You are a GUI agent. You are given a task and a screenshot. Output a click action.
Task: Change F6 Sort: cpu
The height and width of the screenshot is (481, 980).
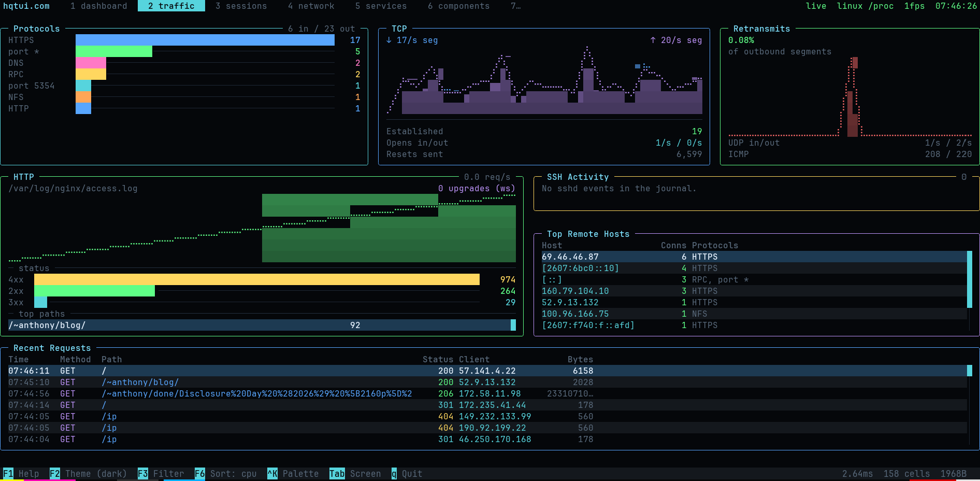[x=226, y=474]
